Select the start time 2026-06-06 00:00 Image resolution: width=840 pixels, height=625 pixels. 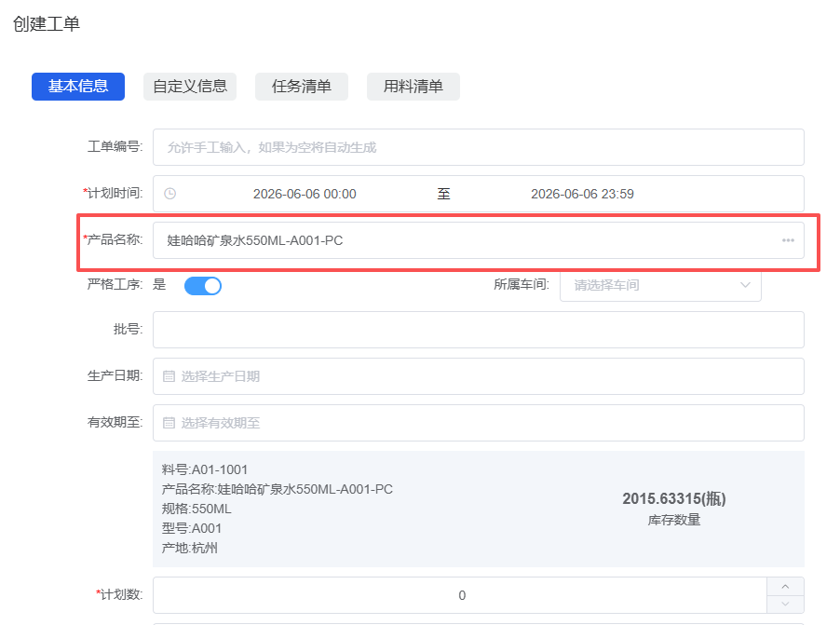point(305,194)
